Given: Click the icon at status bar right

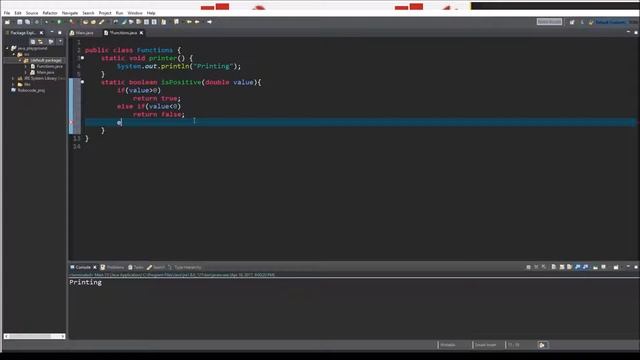Looking at the screenshot, I should point(542,345).
